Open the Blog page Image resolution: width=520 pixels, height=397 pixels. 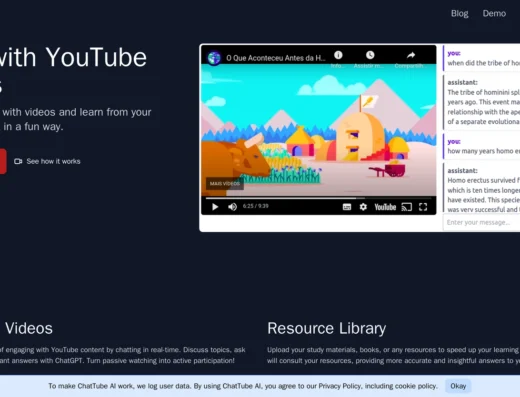pyautogui.click(x=459, y=14)
